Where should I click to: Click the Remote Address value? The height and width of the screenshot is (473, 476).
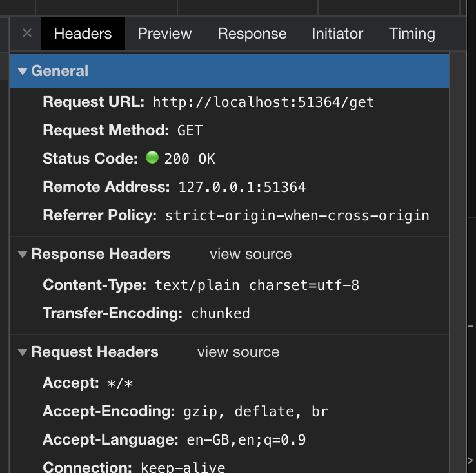point(242,187)
